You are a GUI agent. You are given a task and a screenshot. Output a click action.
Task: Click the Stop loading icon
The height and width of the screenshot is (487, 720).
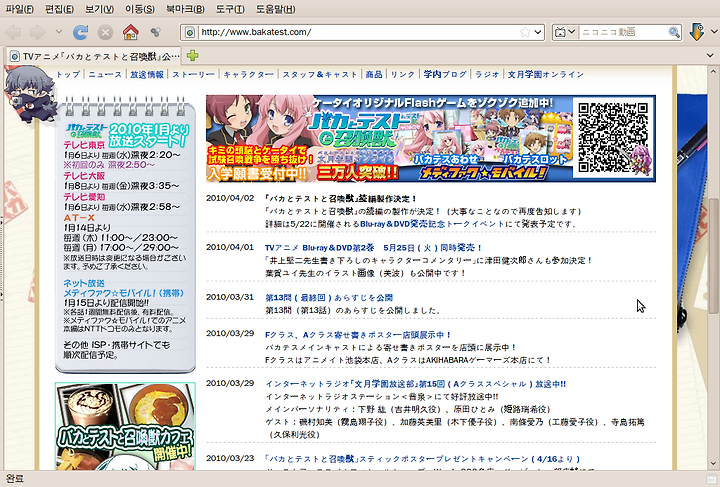(105, 32)
